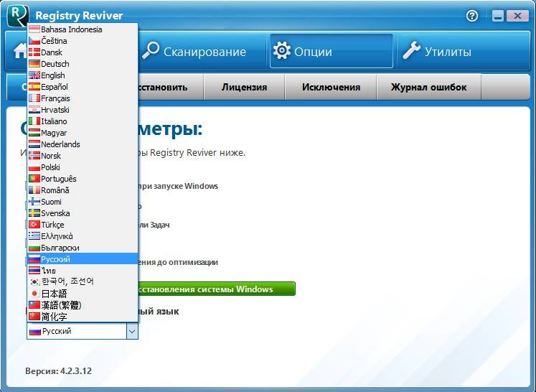Click the Hungarian flag icon
This screenshot has height=392, width=536.
[x=34, y=133]
